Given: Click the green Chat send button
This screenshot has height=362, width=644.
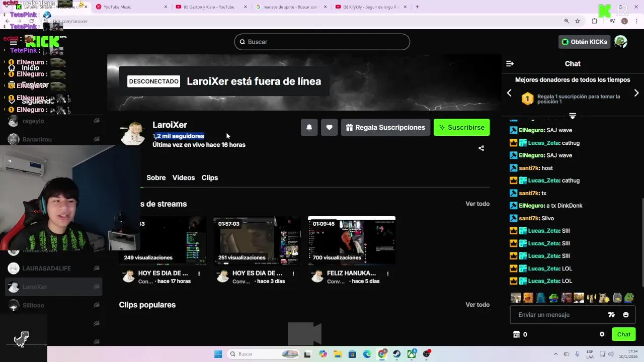Looking at the screenshot, I should coord(624,334).
